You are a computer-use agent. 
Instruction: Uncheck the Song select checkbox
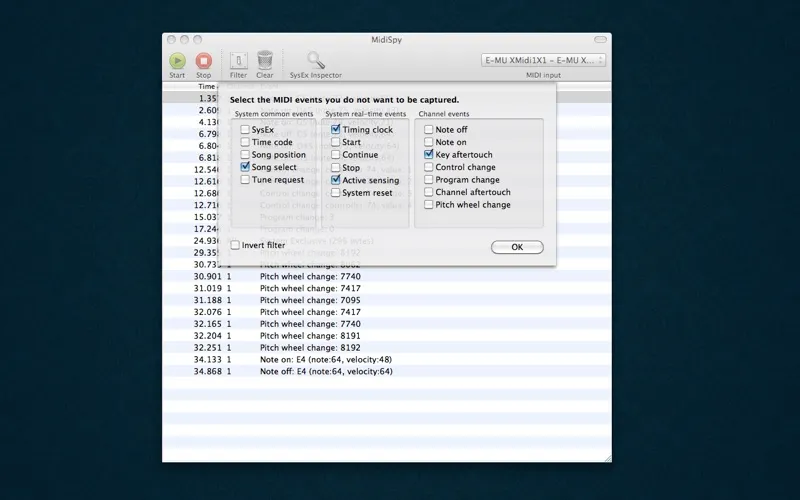(245, 167)
